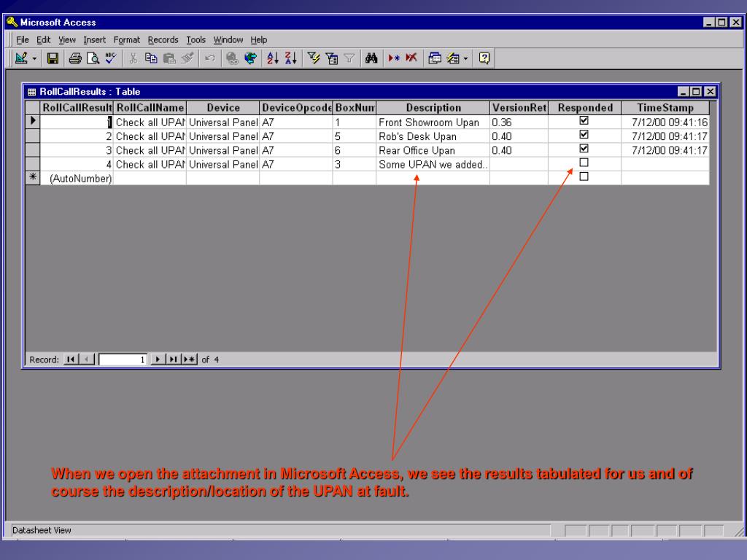This screenshot has width=747, height=560.
Task: Click the new record navigation button
Action: click(x=189, y=359)
